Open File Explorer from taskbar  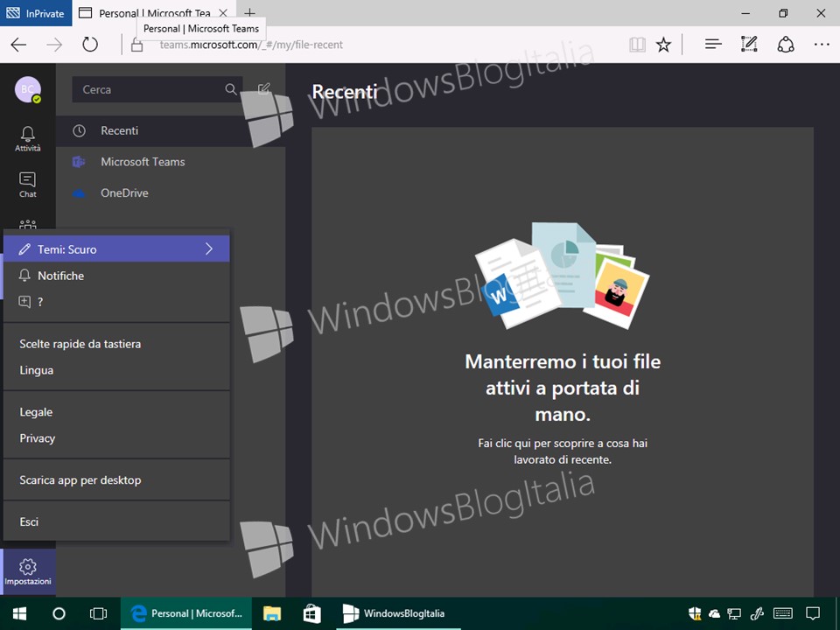coord(272,613)
